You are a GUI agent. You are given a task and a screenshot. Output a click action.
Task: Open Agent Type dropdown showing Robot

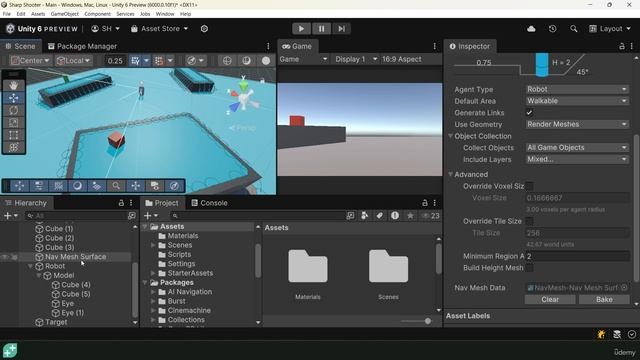[x=577, y=89]
